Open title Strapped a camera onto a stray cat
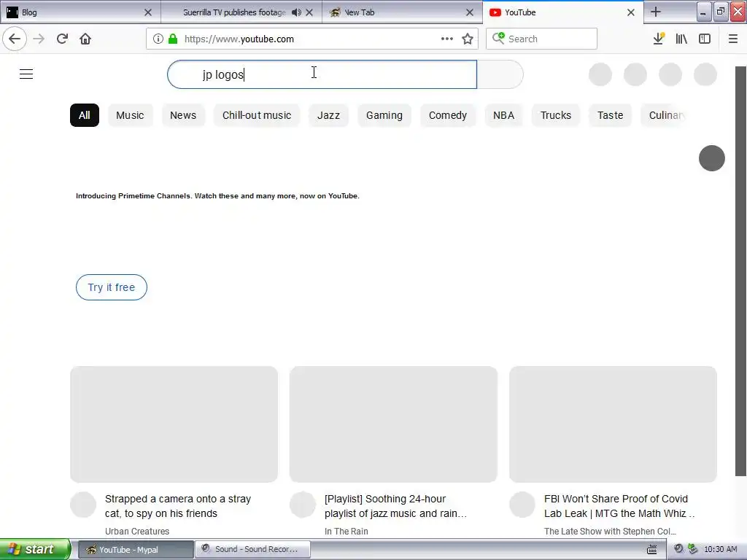Image resolution: width=747 pixels, height=560 pixels. (x=178, y=506)
